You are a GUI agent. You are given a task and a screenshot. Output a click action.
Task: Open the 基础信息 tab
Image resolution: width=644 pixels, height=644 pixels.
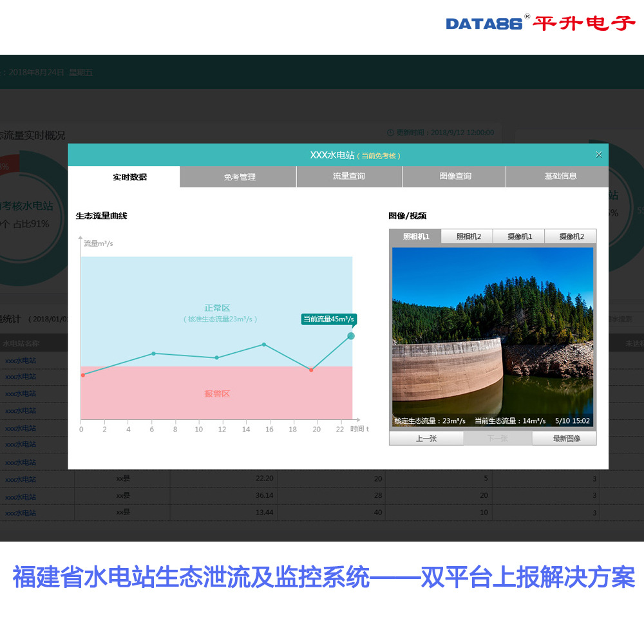[x=557, y=176]
